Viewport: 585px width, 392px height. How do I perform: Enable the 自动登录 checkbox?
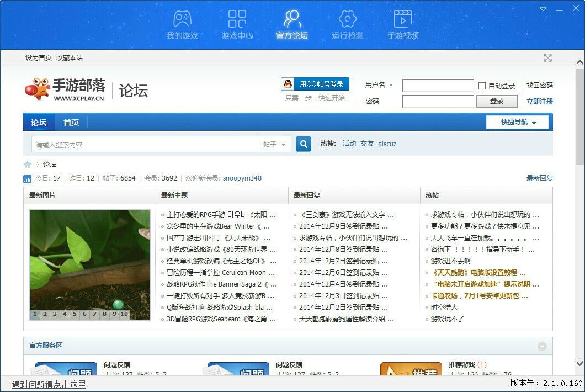tap(483, 86)
